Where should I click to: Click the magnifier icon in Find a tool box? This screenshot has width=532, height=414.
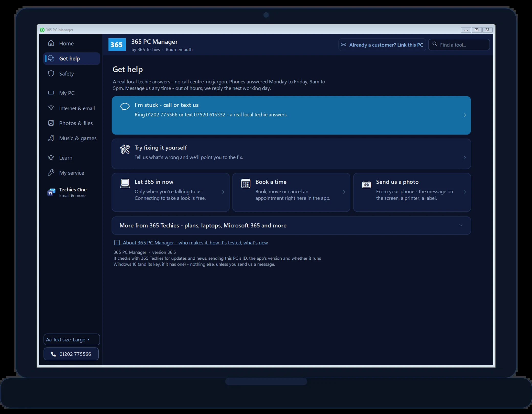435,44
